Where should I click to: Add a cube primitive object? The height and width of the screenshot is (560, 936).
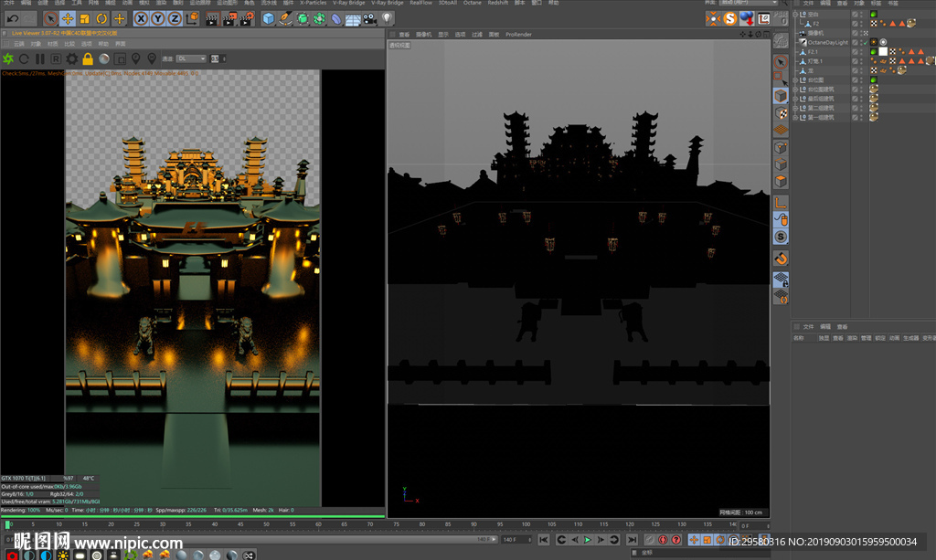[x=269, y=18]
